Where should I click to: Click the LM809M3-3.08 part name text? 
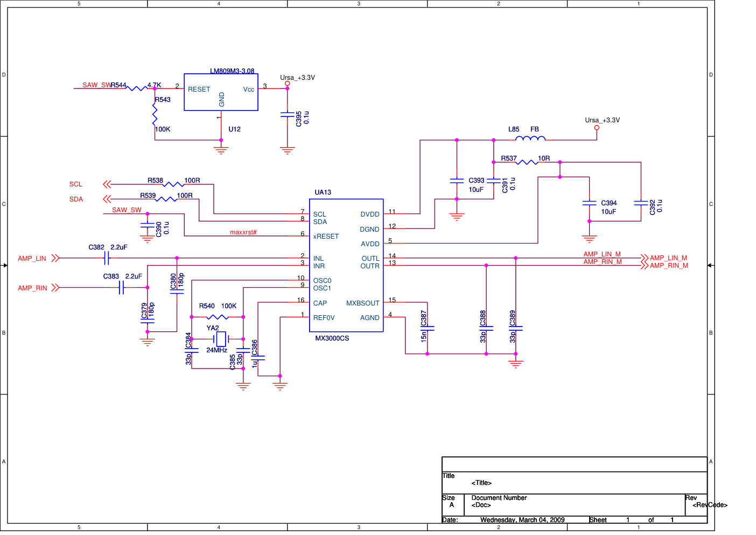tap(232, 71)
